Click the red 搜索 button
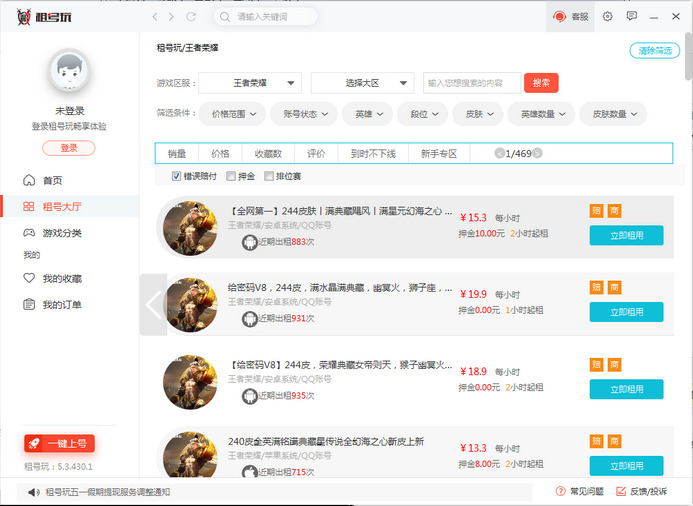The height and width of the screenshot is (506, 693). [x=541, y=83]
